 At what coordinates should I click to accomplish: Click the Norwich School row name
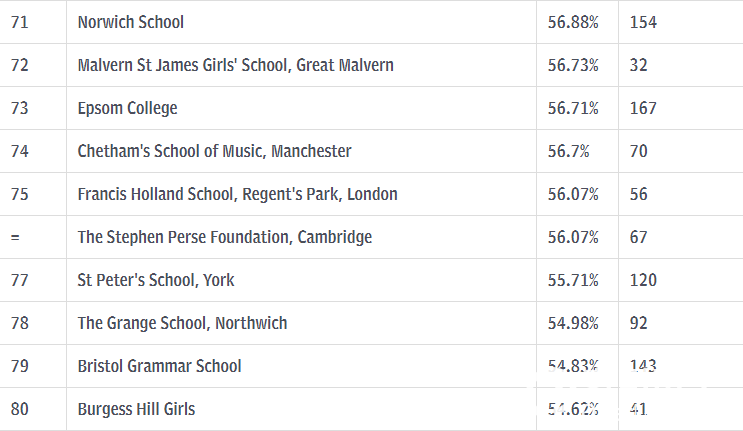coord(130,22)
